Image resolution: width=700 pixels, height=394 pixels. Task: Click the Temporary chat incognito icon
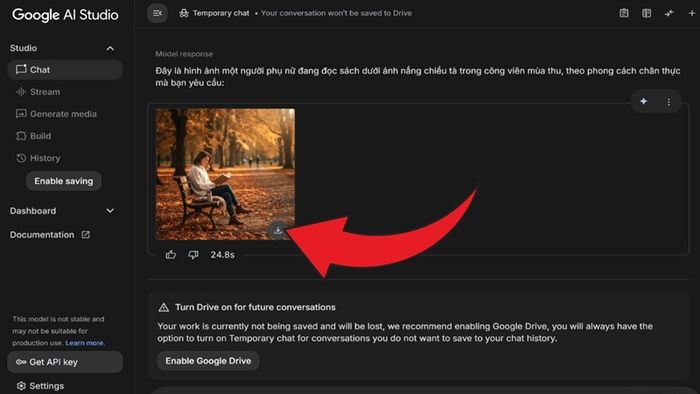tap(183, 13)
